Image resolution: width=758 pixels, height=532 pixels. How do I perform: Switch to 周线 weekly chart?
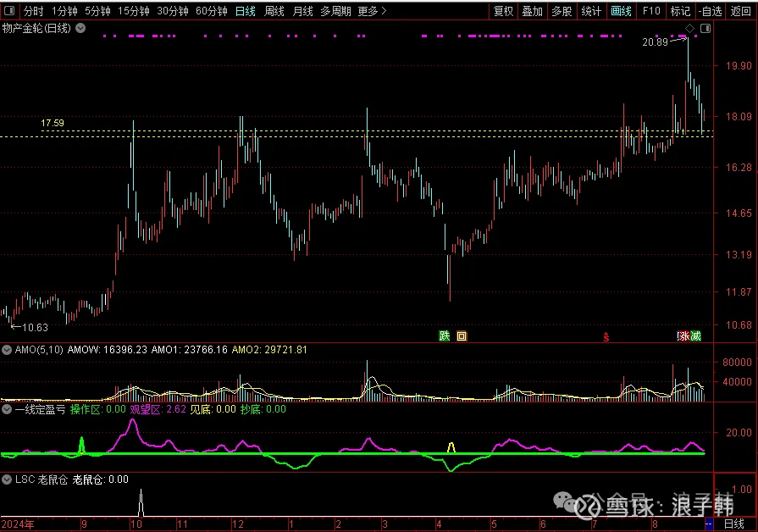pyautogui.click(x=274, y=11)
